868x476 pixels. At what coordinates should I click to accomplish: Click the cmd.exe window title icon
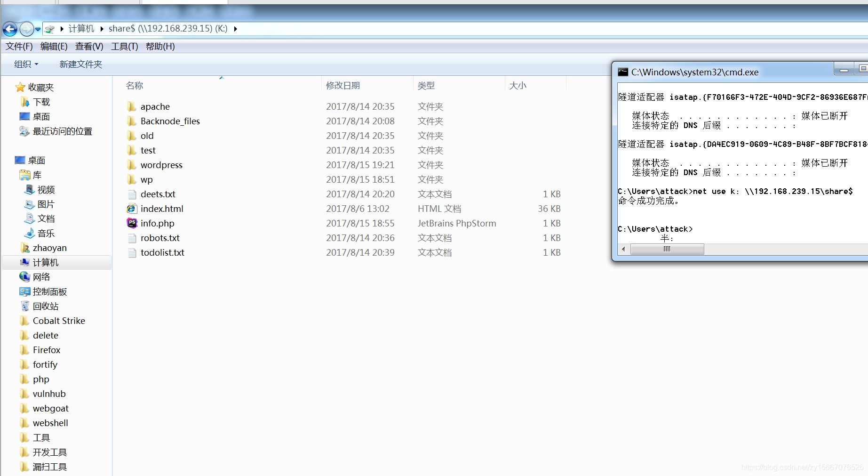click(x=623, y=72)
